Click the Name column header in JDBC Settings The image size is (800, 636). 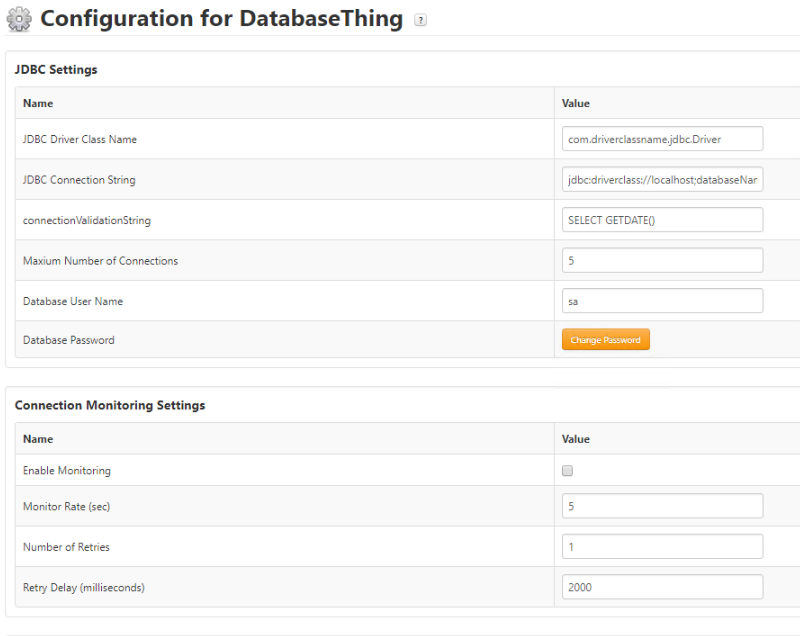38,103
